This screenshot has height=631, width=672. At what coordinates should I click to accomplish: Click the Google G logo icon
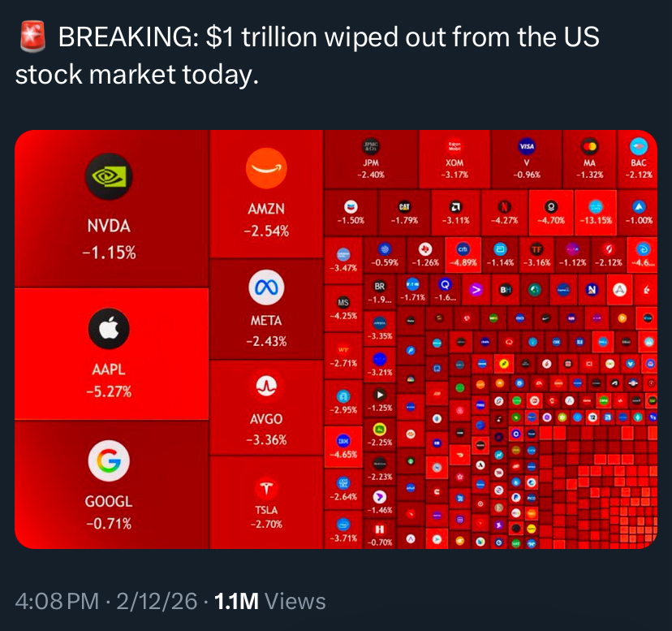click(x=108, y=461)
